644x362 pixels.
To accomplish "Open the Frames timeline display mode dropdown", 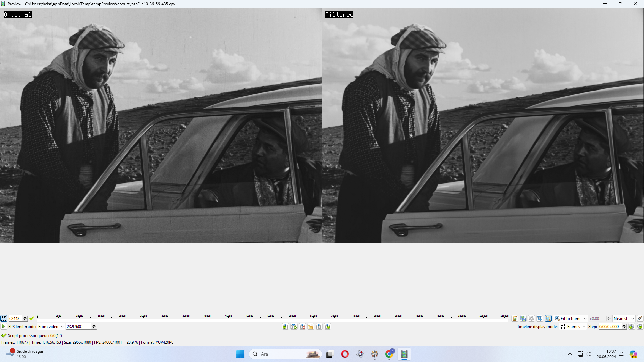I will point(573,327).
